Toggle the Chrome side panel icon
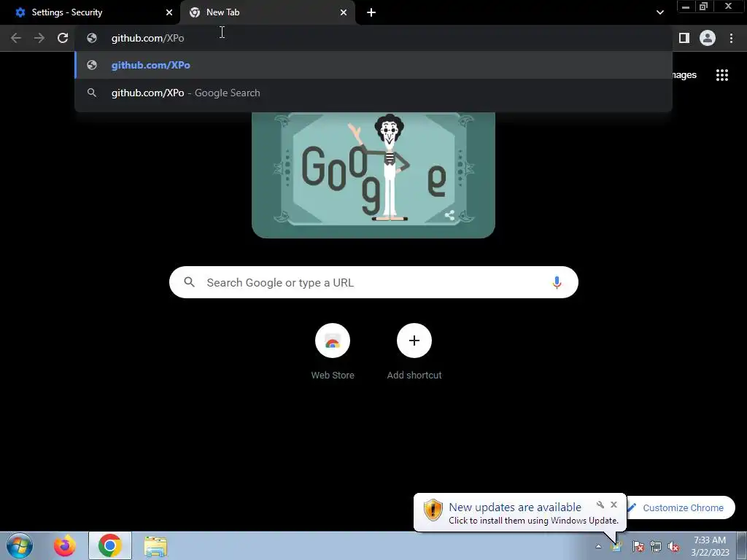The width and height of the screenshot is (747, 560). click(x=684, y=38)
